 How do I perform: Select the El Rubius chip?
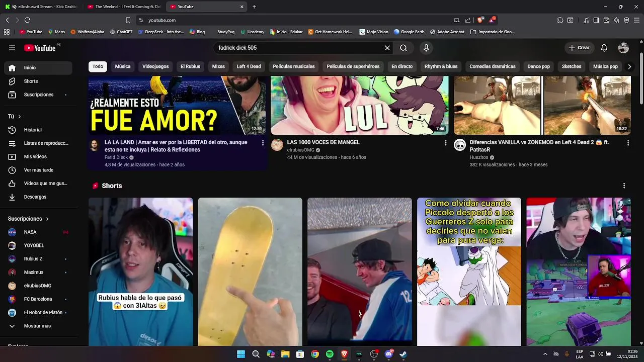pos(190,66)
